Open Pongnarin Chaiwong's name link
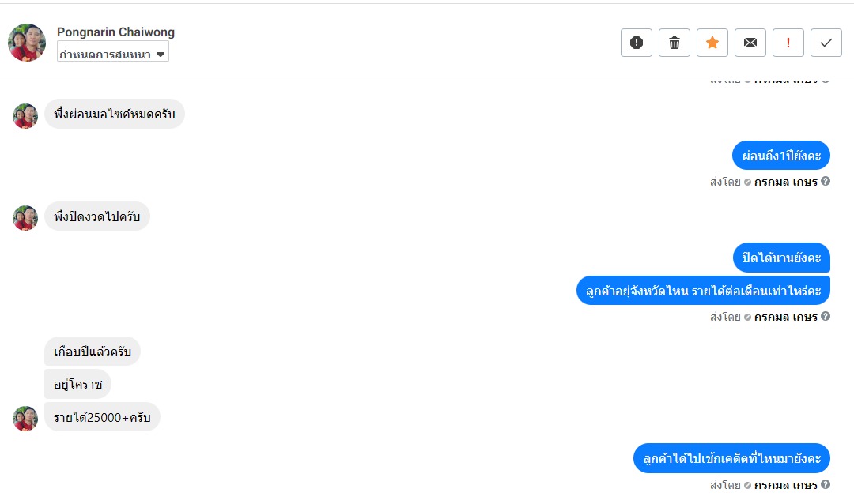 115,32
